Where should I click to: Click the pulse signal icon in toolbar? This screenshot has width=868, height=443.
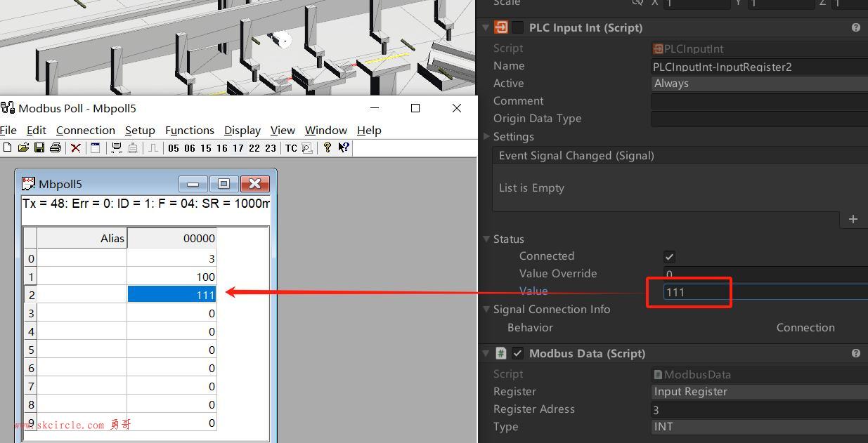pos(153,147)
